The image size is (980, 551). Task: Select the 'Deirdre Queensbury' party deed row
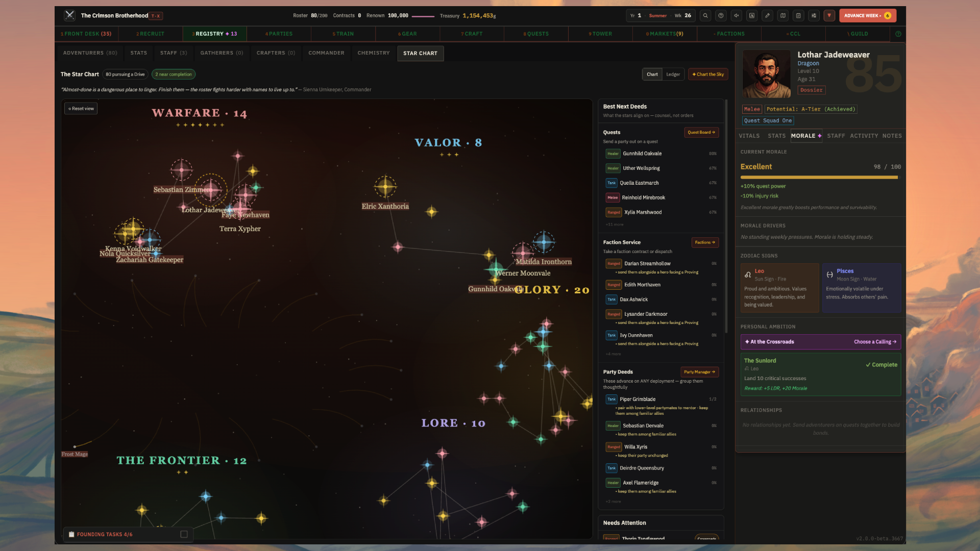tap(661, 468)
